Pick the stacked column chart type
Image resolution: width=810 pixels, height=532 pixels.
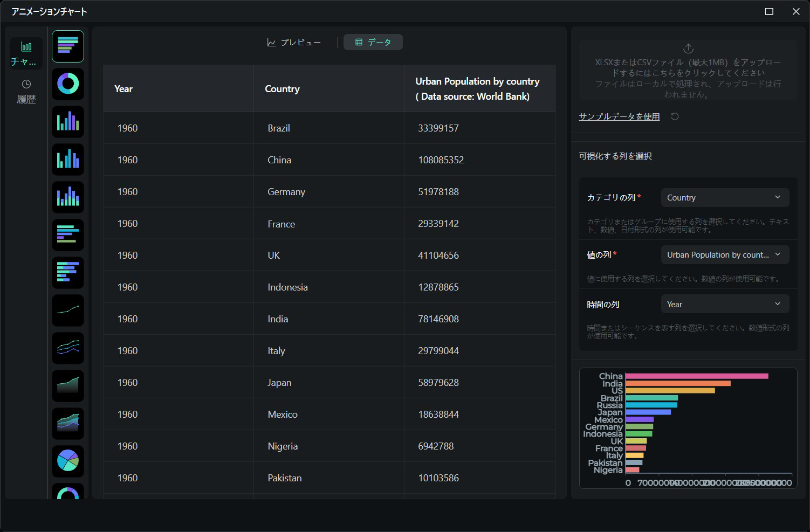pos(68,197)
